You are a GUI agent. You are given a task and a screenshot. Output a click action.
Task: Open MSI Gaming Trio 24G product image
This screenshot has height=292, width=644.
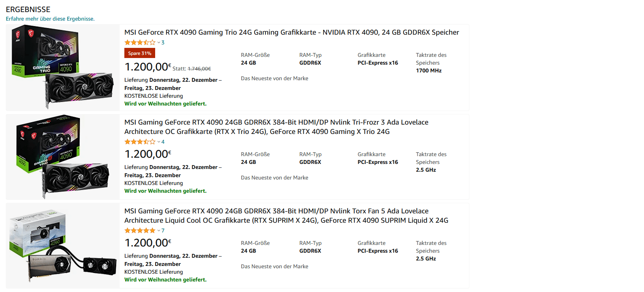click(63, 67)
